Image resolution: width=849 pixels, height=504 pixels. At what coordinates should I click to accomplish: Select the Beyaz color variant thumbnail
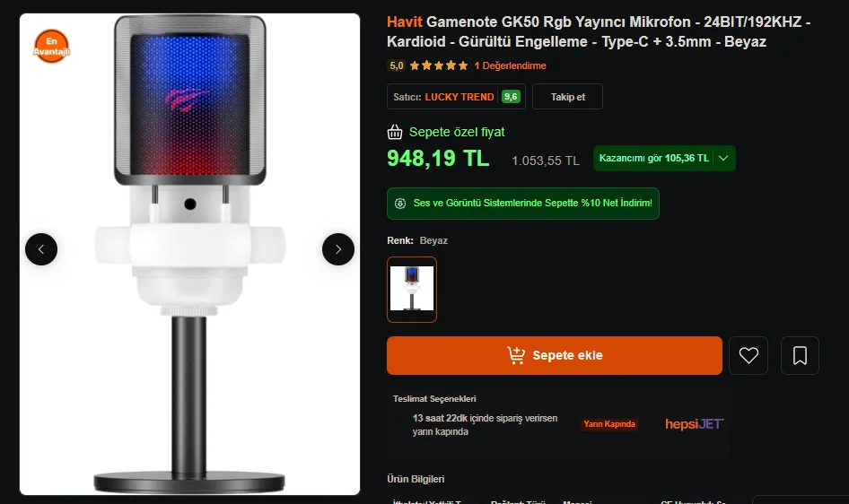click(412, 290)
